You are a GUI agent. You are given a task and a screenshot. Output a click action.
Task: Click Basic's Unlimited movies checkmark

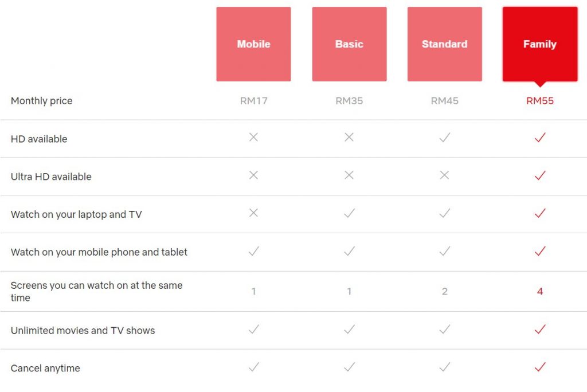tap(349, 329)
